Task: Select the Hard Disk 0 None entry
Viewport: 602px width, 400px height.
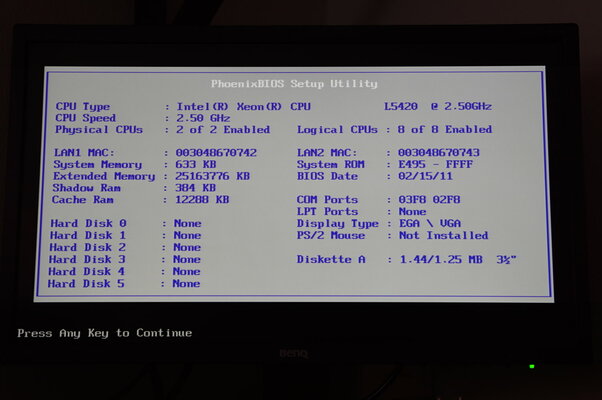Action: [187, 224]
